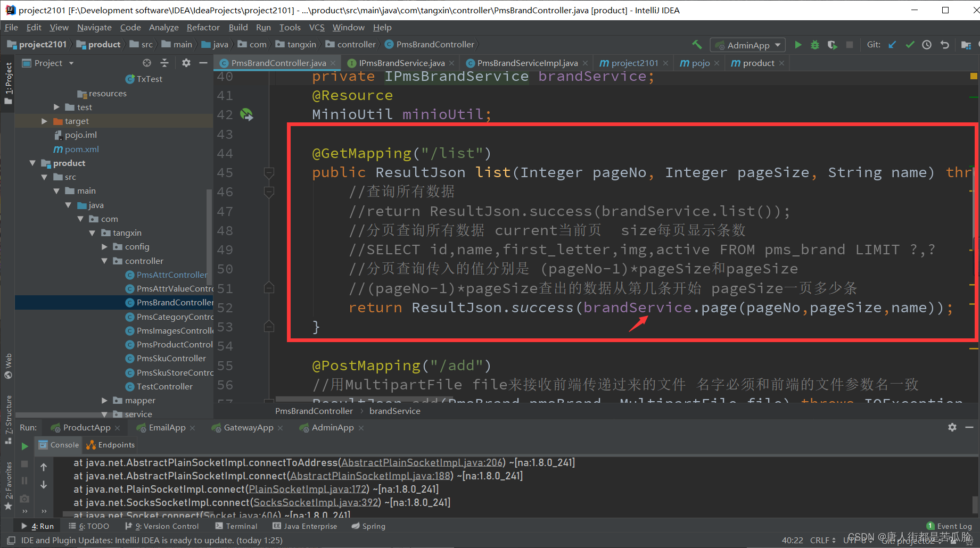Commit changes with the Git checkmark
Viewport: 980px width, 548px height.
(910, 45)
